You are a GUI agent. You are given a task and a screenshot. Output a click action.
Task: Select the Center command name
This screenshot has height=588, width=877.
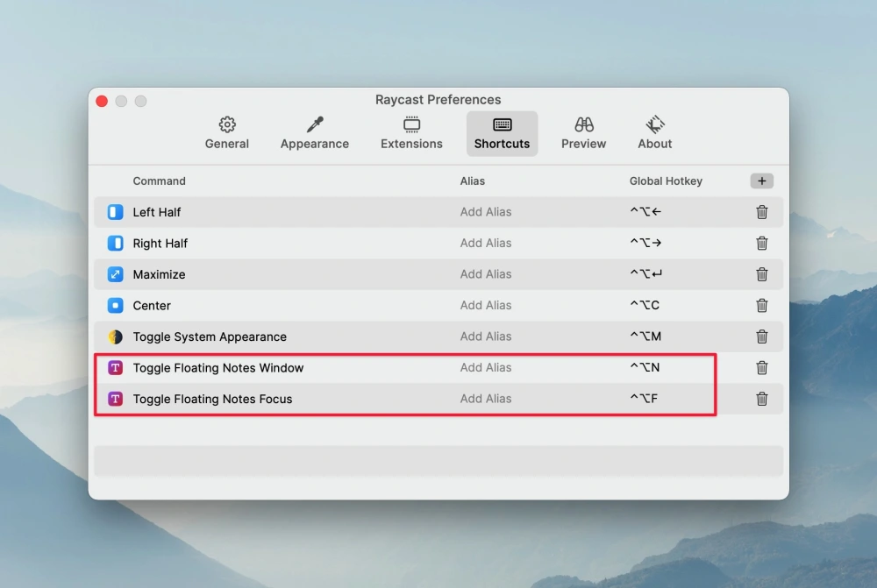[x=152, y=305]
